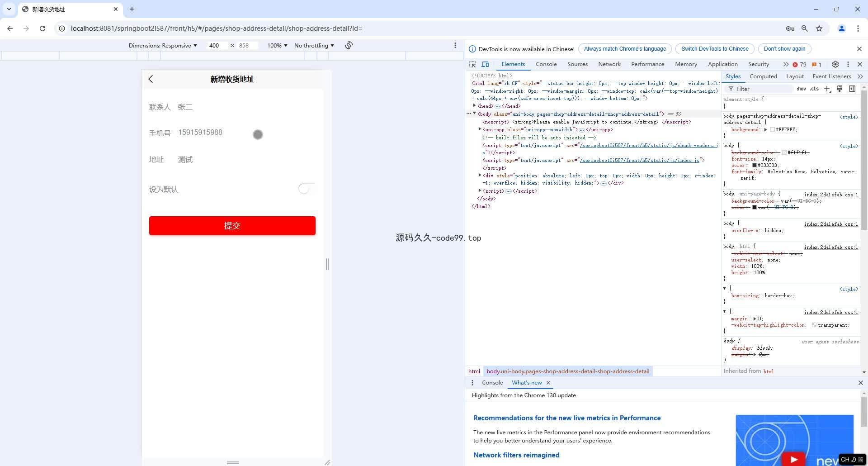The image size is (868, 466).
Task: Click Don't show again button
Action: pos(784,49)
